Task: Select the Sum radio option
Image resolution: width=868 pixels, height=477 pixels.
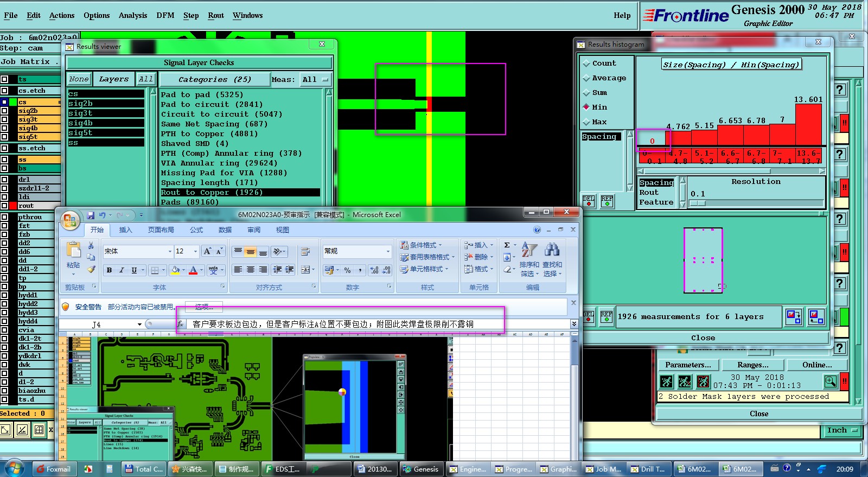Action: pos(586,93)
